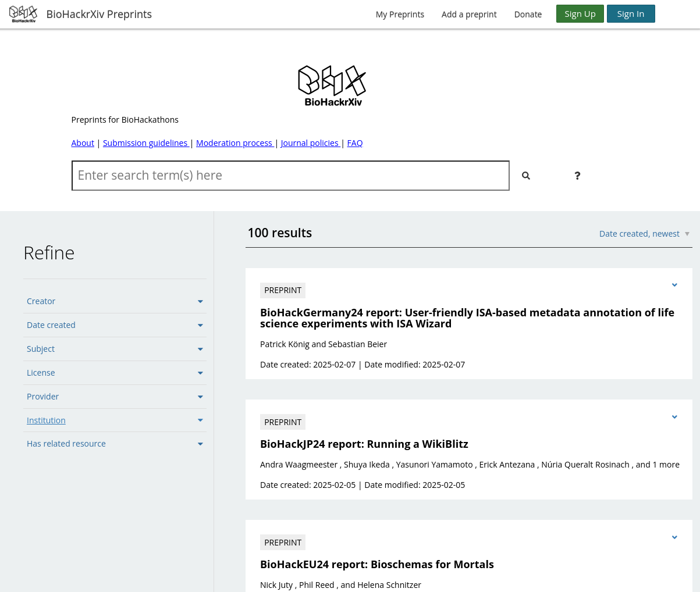Click 'Nick Juty , Phil Reed' authors line
Viewport: 700px width, 592px height.
click(x=340, y=585)
